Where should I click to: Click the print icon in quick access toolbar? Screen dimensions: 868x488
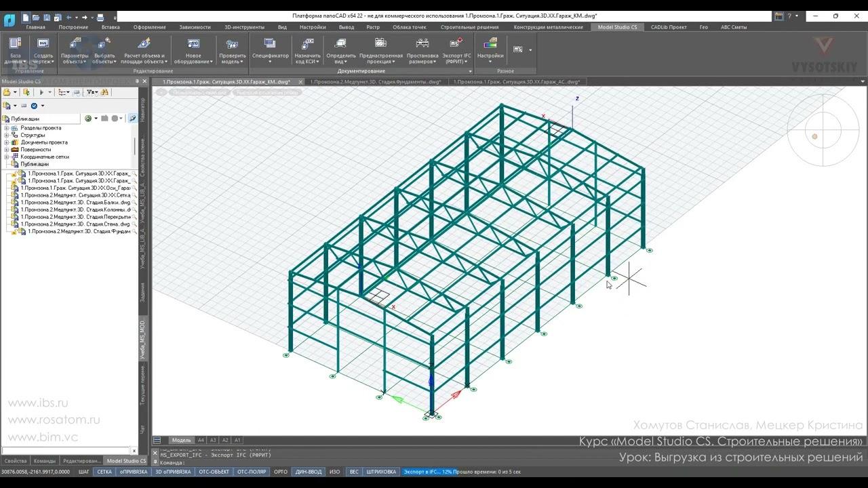click(x=100, y=17)
